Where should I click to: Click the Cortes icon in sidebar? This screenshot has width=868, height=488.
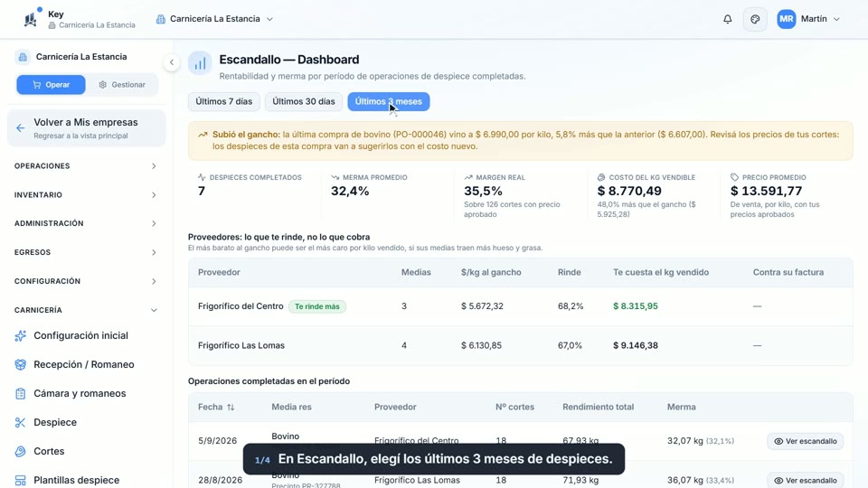point(21,451)
